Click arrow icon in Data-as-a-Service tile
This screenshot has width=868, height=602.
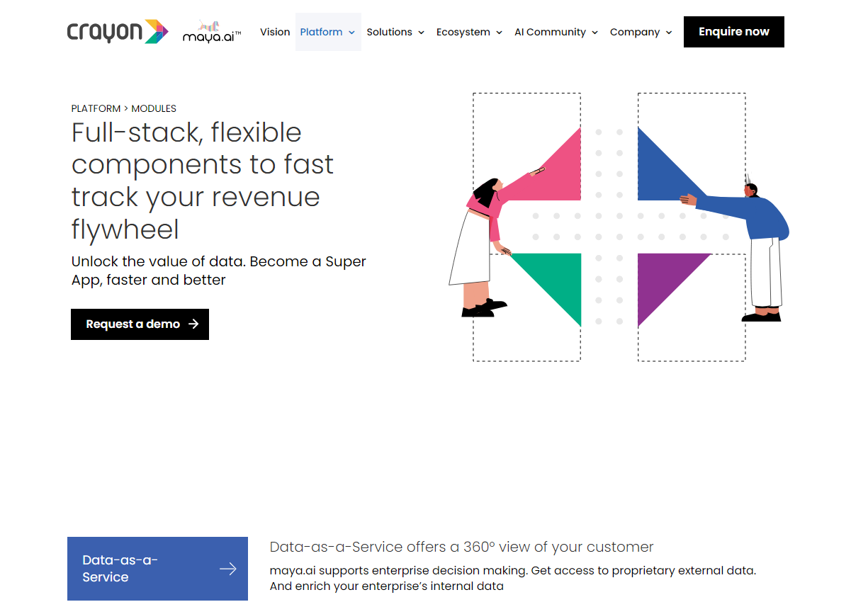227,569
